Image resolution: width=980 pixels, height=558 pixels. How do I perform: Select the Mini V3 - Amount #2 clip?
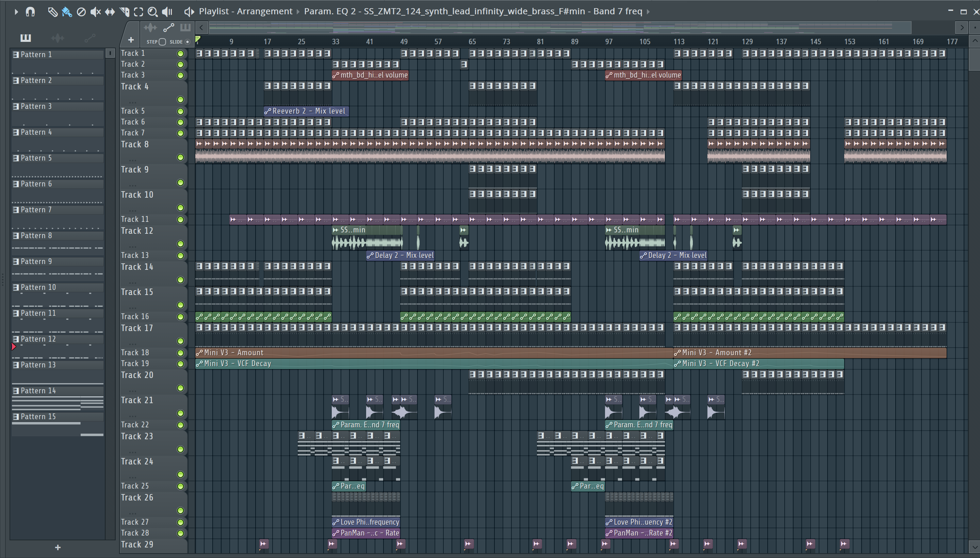tap(810, 352)
